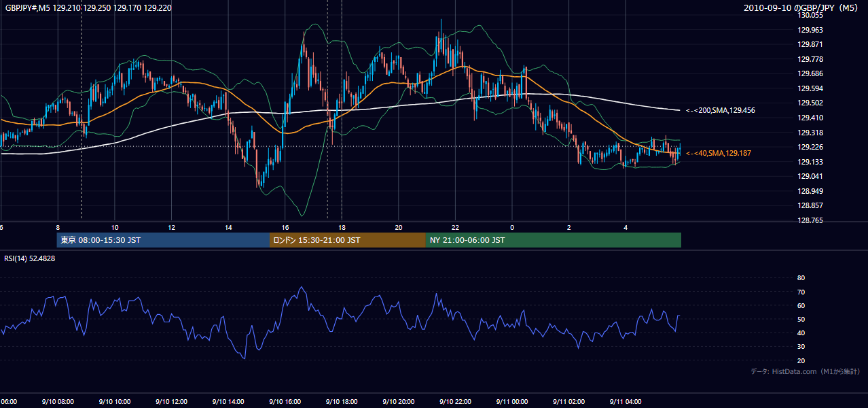868x408 pixels.
Task: Click the NY 21:00-06:00 JST session bar
Action: point(554,240)
